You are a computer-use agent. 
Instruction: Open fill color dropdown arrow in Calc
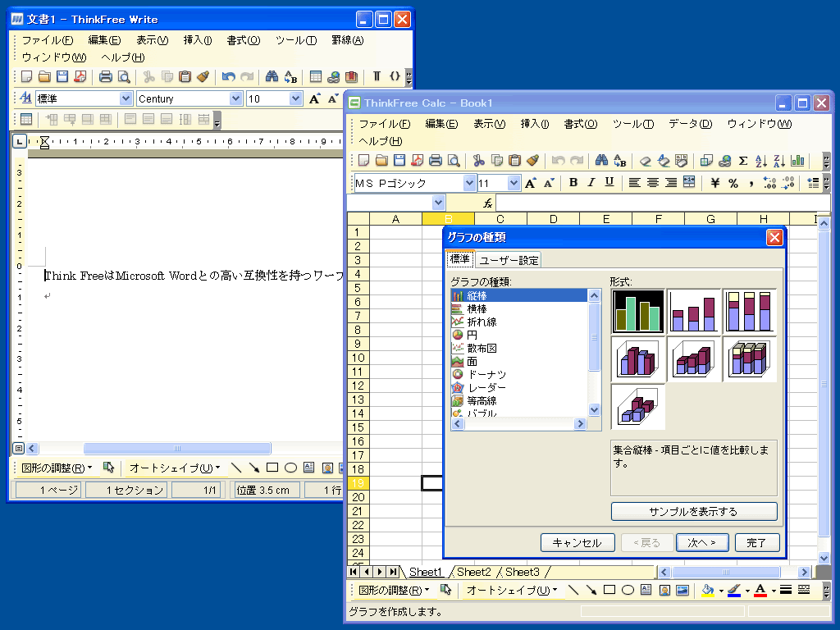(x=721, y=591)
